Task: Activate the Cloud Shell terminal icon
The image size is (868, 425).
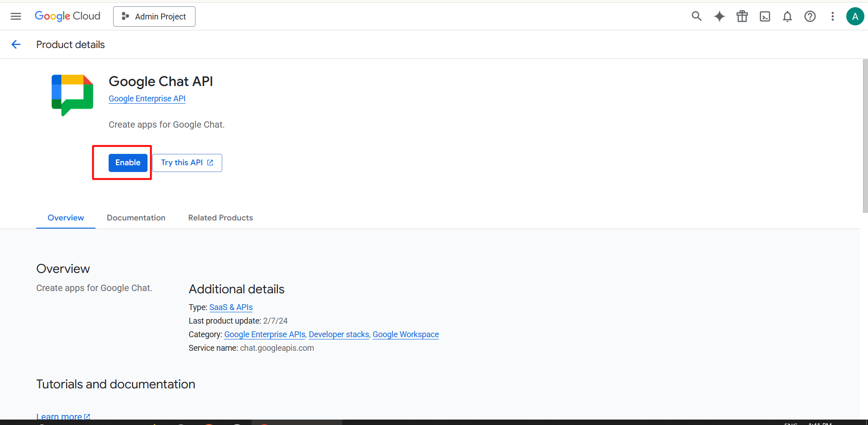Action: 765,16
